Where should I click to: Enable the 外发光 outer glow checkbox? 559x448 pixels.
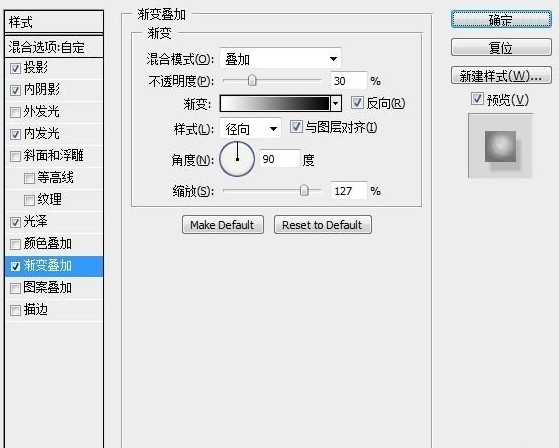pos(15,112)
